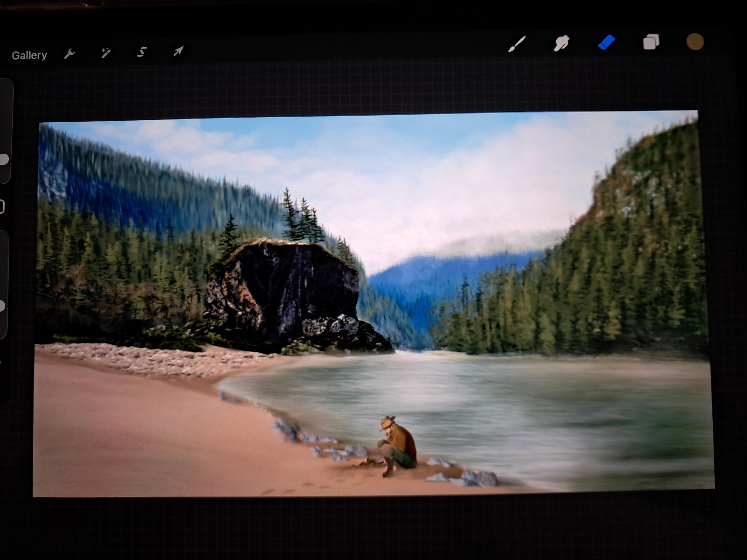Tap the brush size slider handle

click(3, 159)
